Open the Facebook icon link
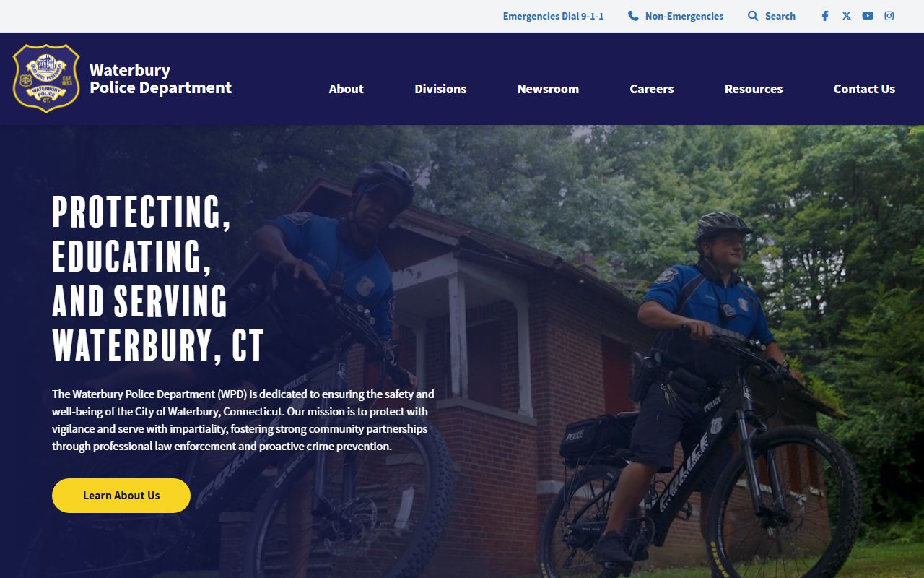The height and width of the screenshot is (578, 924). [x=825, y=16]
